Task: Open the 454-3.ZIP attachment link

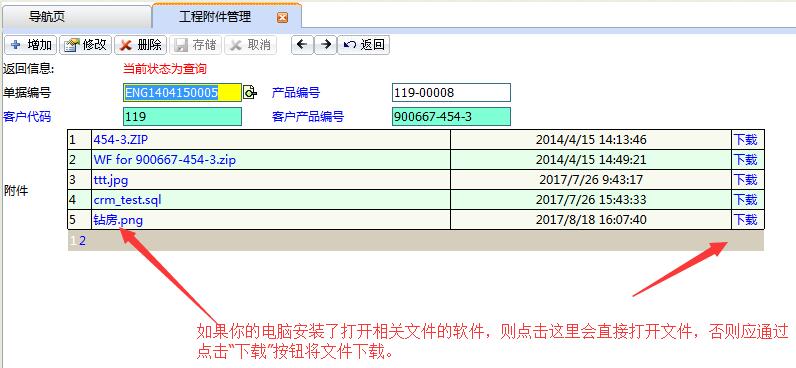Action: (x=120, y=140)
